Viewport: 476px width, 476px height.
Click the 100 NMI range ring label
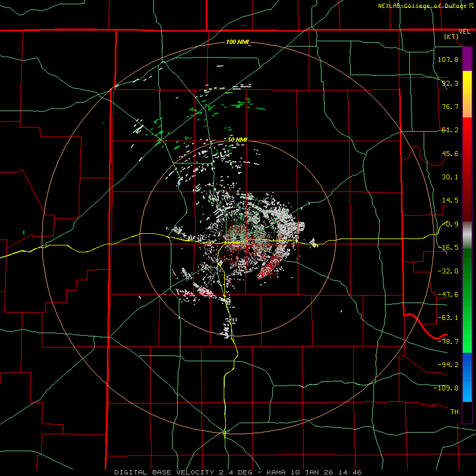(x=237, y=42)
